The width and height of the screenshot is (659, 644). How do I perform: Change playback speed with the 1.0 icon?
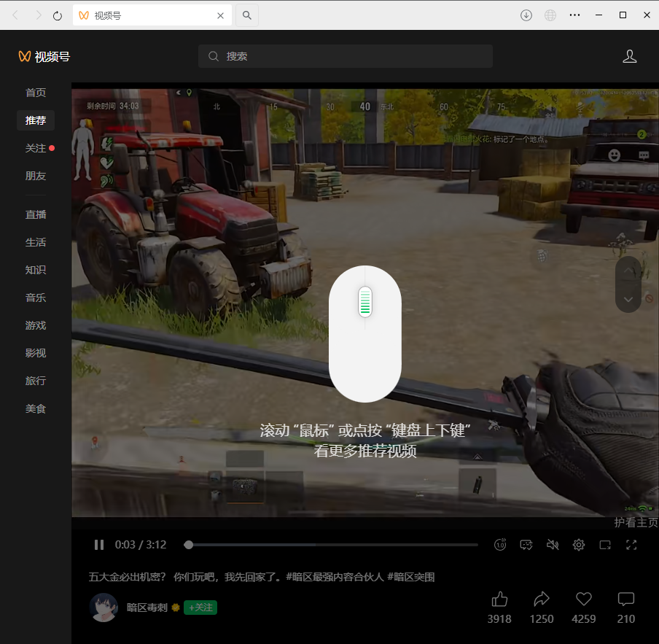point(500,545)
